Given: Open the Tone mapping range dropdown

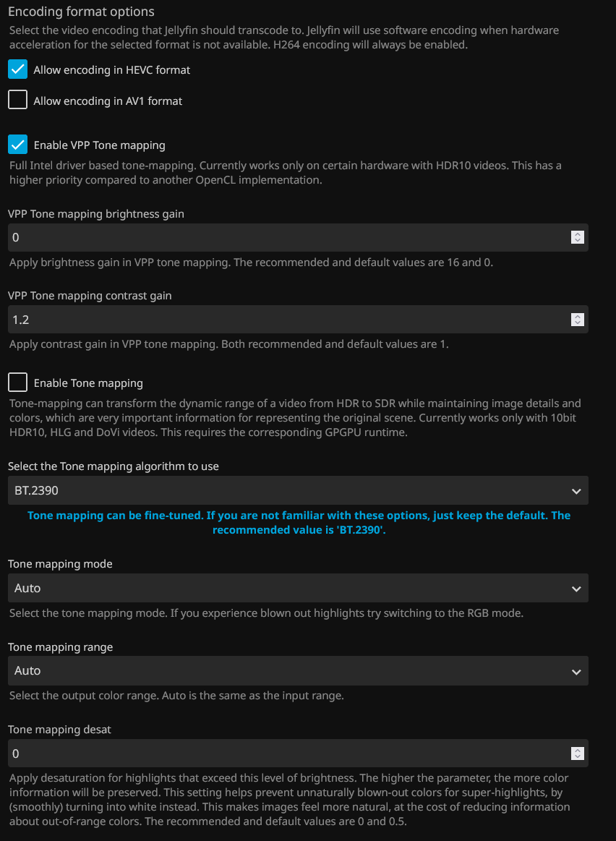Looking at the screenshot, I should [x=297, y=670].
